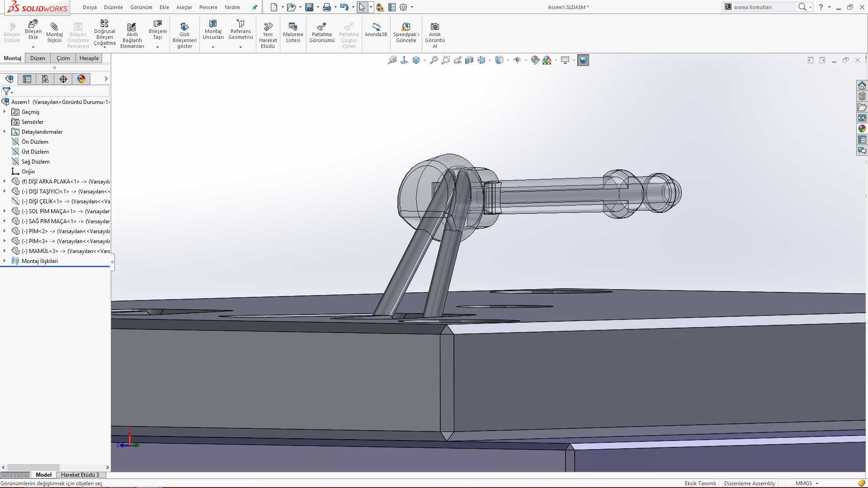The width and height of the screenshot is (868, 488).
Task: Activate Bileşeni Taşı move component tool
Action: 157,30
